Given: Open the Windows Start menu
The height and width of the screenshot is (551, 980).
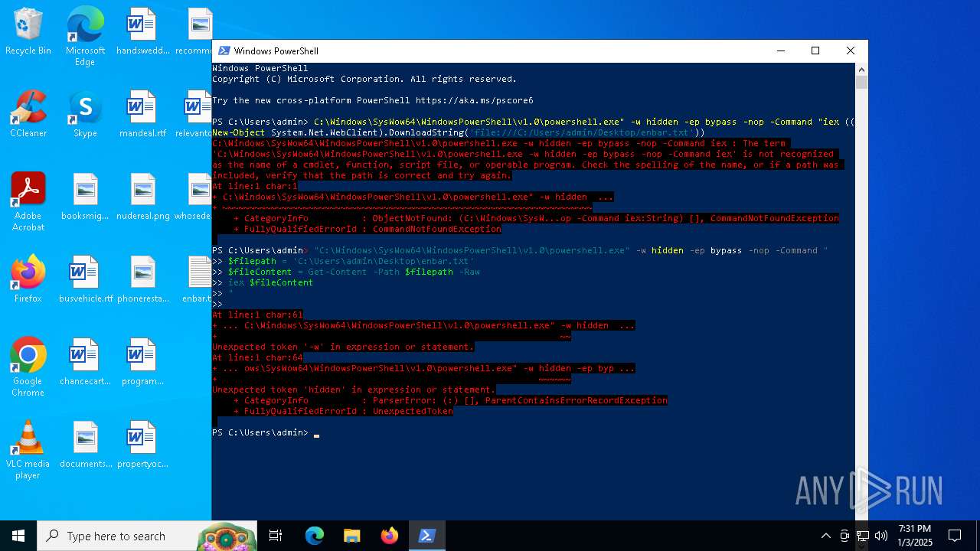Looking at the screenshot, I should tap(18, 536).
